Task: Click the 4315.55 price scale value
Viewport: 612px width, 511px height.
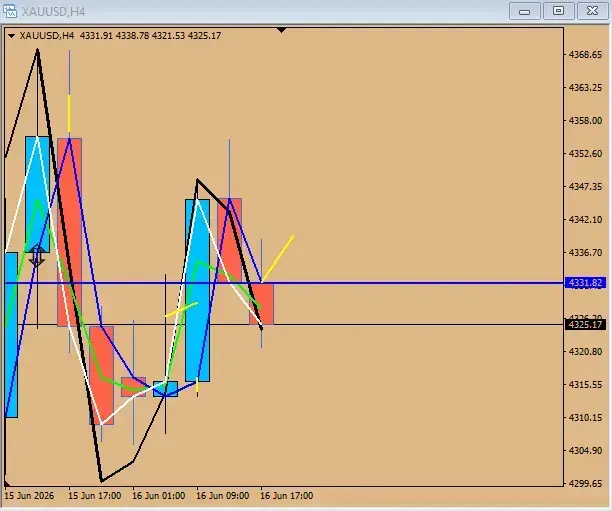Action: coord(585,385)
